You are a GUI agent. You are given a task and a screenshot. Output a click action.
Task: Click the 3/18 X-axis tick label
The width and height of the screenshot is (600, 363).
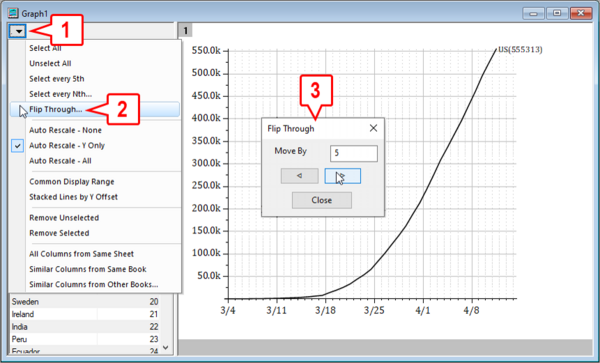pyautogui.click(x=325, y=310)
